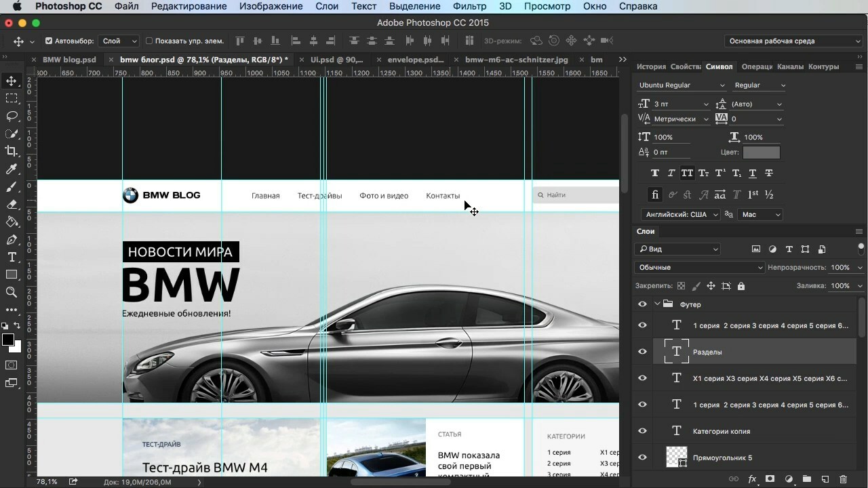The height and width of the screenshot is (488, 868).
Task: Click the text color swatch Цвет
Action: [762, 152]
